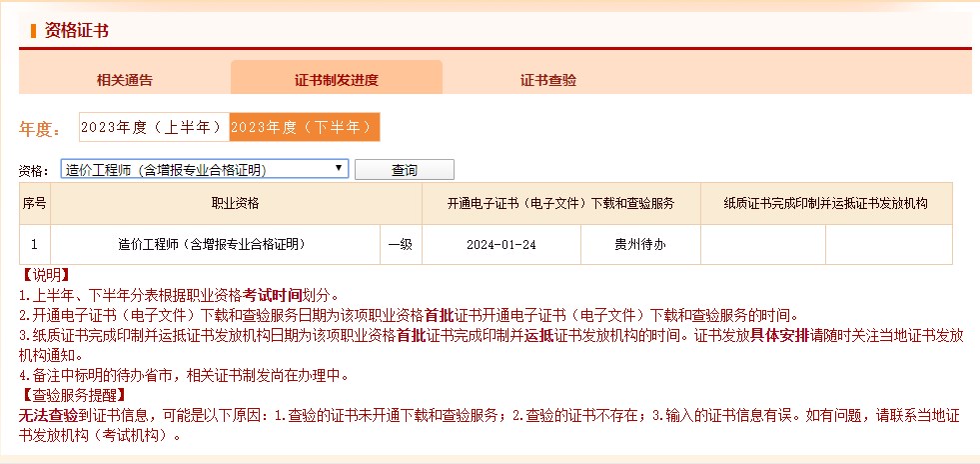Go to the 证书查验 tab

coord(547,79)
